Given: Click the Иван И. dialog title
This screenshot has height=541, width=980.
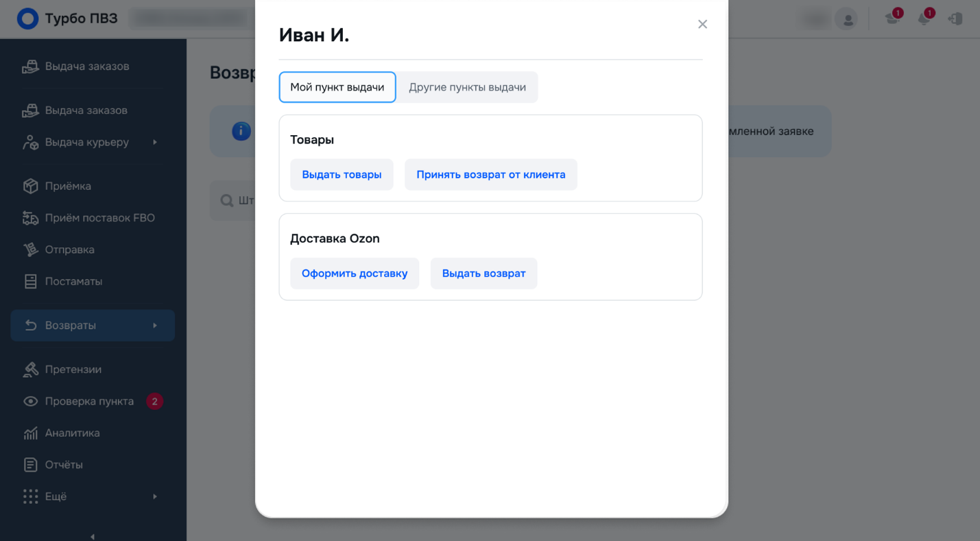Looking at the screenshot, I should click(x=314, y=35).
